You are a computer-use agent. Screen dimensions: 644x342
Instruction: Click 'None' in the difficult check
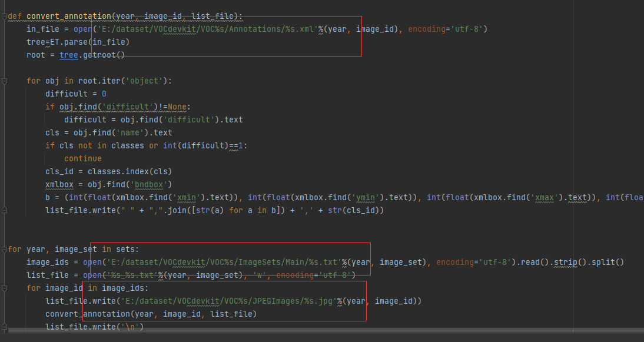177,107
